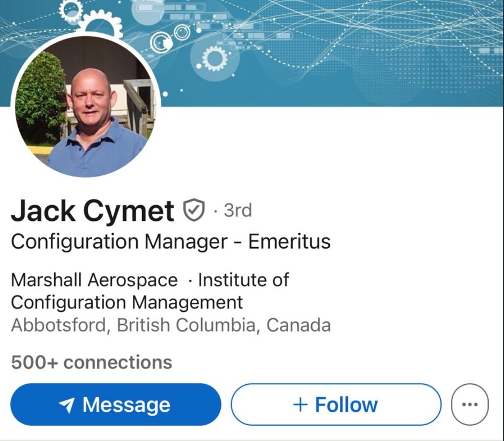The width and height of the screenshot is (504, 441).
Task: Click the Jack Cymet name heading
Action: [93, 211]
